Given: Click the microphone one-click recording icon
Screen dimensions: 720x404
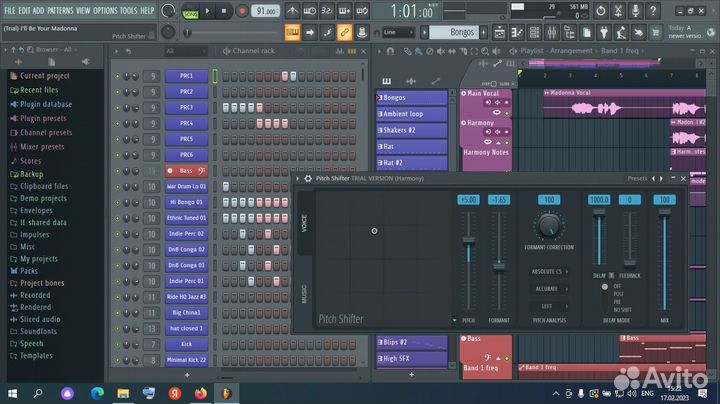Looking at the screenshot, I should (636, 11).
